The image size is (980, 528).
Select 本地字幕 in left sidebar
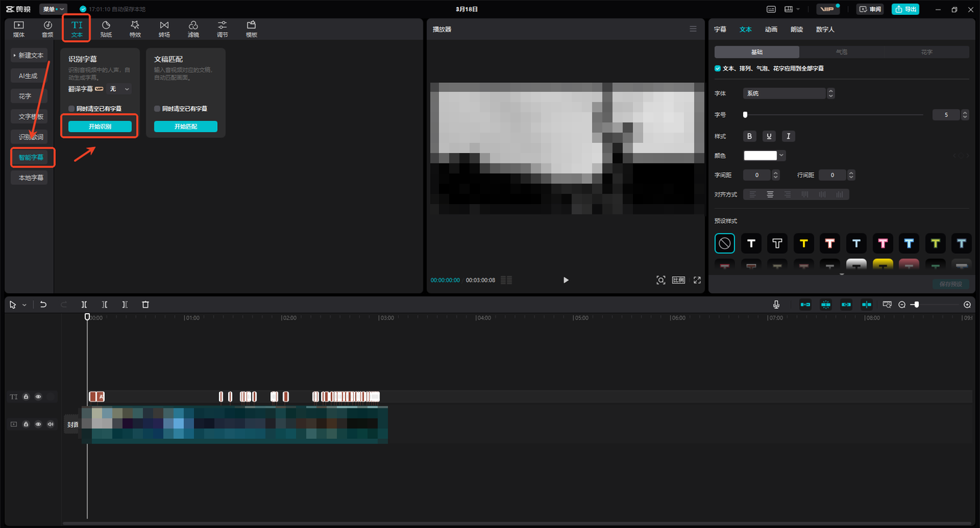pyautogui.click(x=31, y=178)
